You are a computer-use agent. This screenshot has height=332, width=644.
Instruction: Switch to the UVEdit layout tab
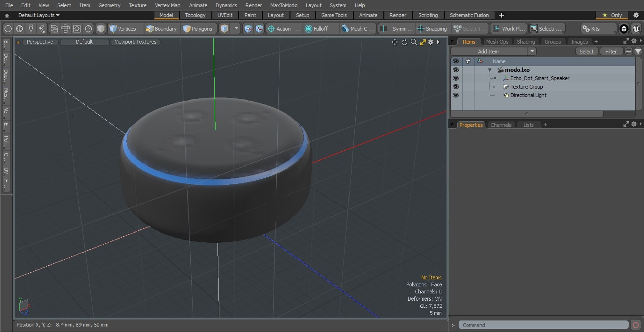[225, 15]
